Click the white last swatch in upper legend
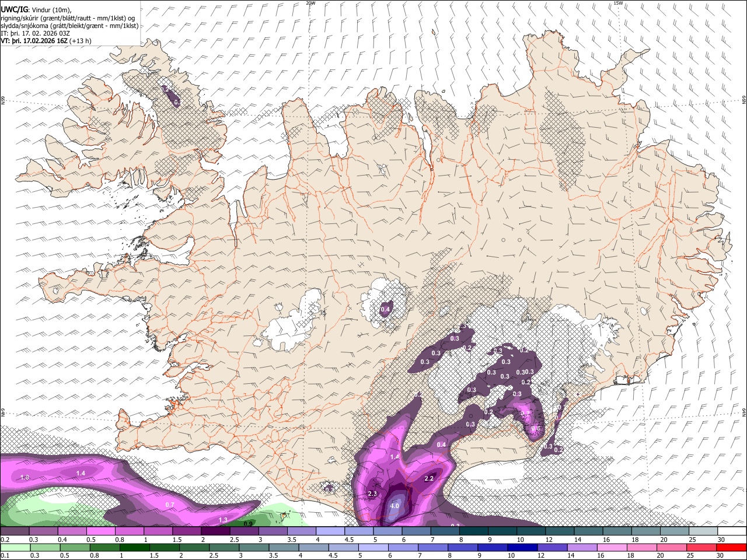 [x=732, y=531]
